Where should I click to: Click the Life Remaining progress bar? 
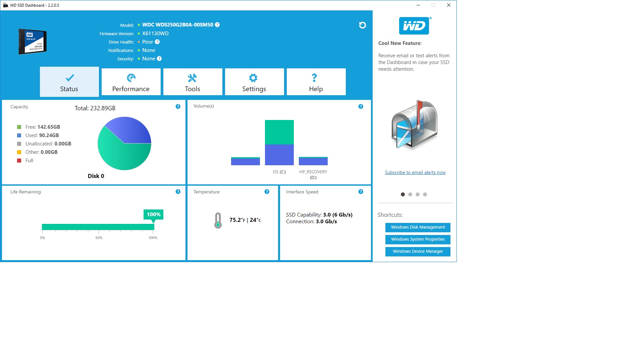[x=98, y=227]
